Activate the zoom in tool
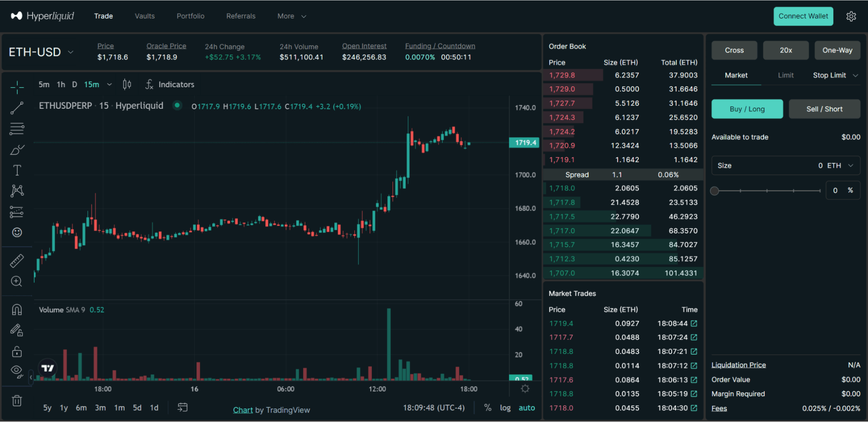Viewport: 868px width, 422px height. click(x=17, y=281)
